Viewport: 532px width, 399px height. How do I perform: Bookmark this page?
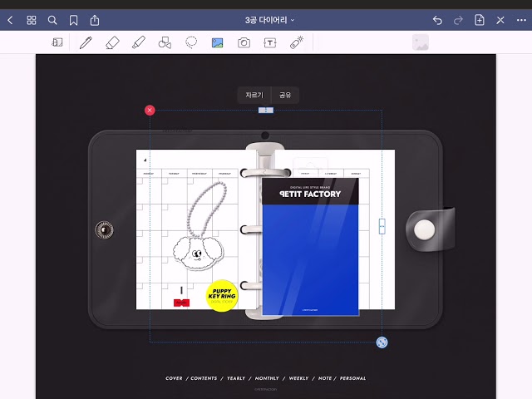pyautogui.click(x=73, y=20)
